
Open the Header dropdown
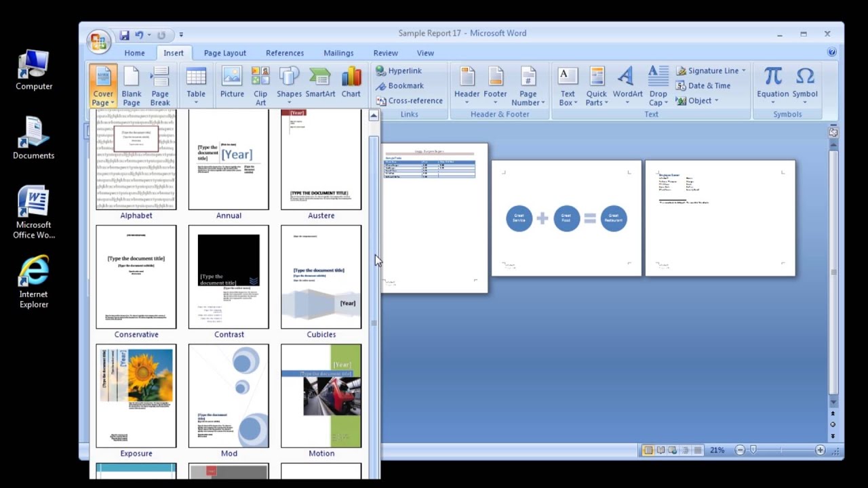pos(467,86)
